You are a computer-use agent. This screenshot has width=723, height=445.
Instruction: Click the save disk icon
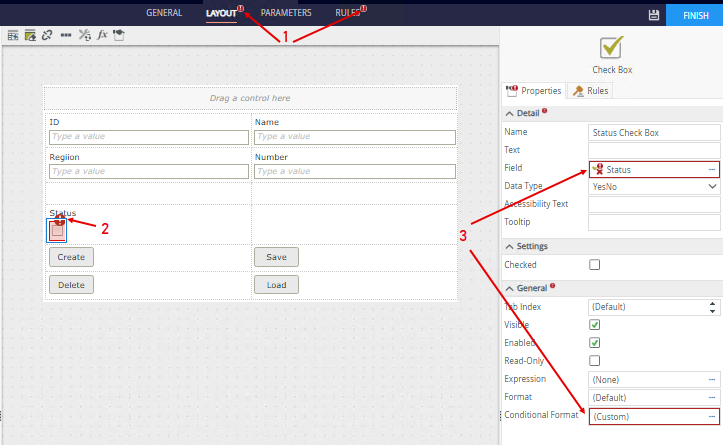(x=654, y=15)
